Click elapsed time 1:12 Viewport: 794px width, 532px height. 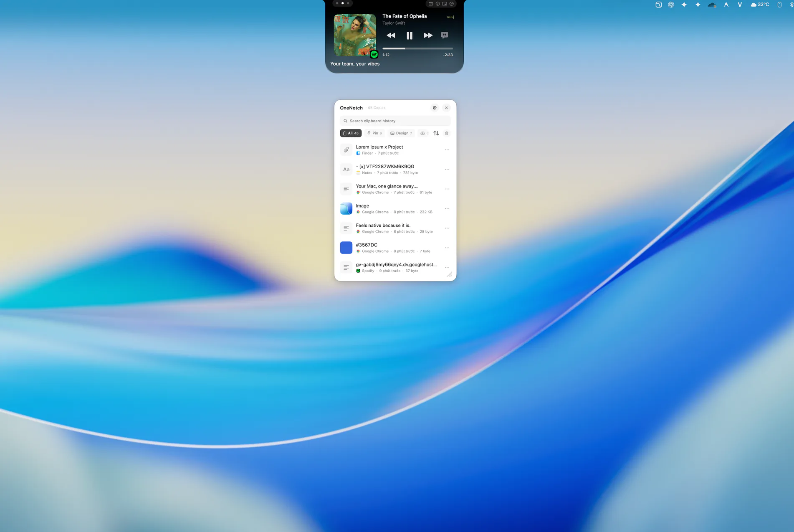[x=386, y=55]
